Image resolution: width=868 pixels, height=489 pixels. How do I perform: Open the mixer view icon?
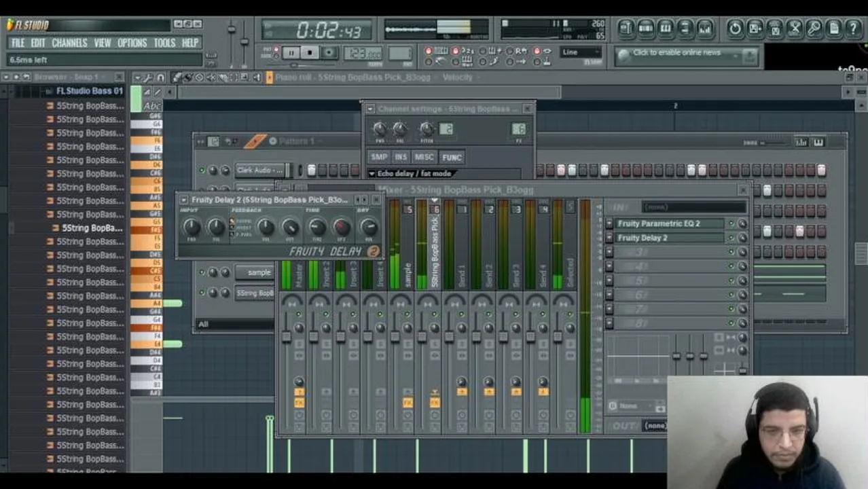coord(704,29)
